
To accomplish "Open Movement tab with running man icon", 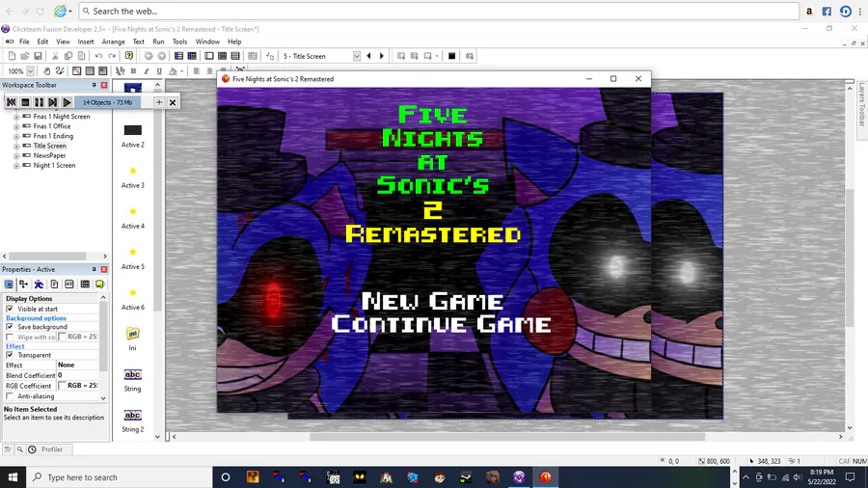I will click(39, 285).
